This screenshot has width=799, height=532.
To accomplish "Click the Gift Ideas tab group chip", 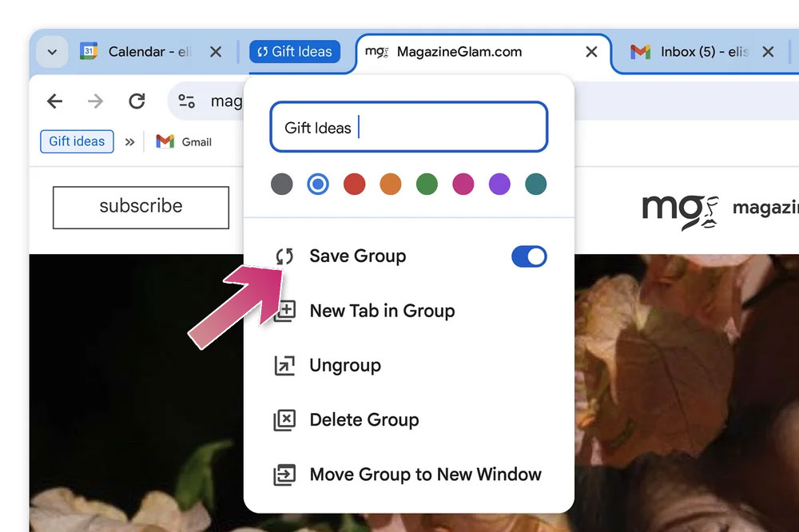I will [295, 51].
